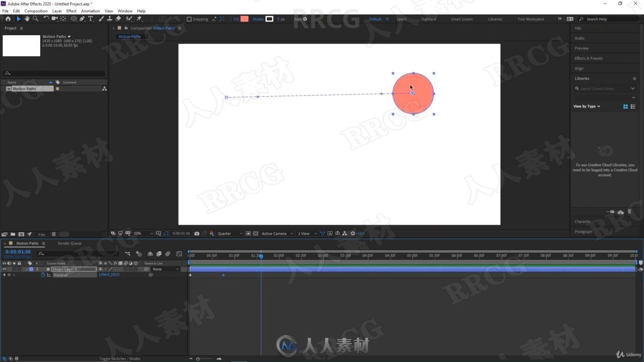Open the Motion Paths composition name dropdown arrow
The width and height of the screenshot is (644, 362).
click(69, 37)
